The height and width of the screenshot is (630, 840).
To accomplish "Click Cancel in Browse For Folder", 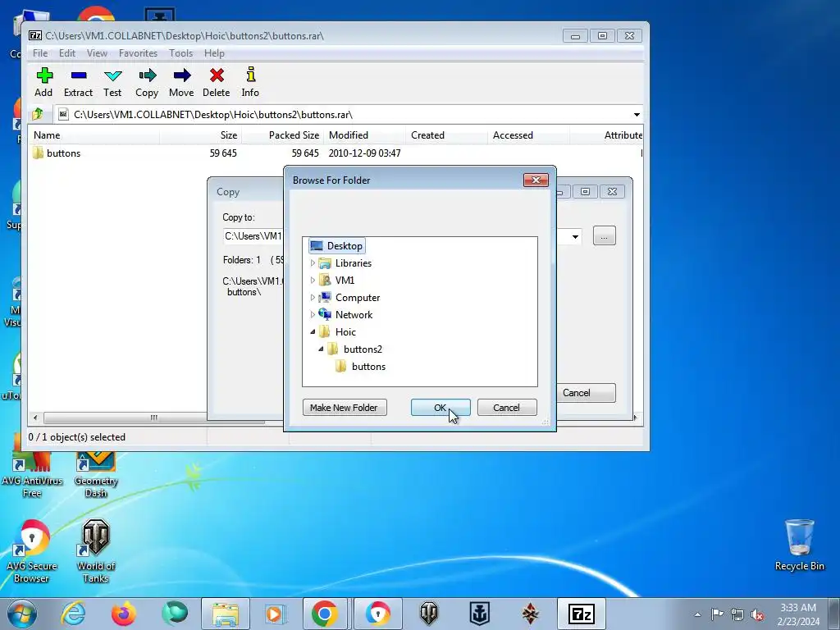I will tap(507, 408).
